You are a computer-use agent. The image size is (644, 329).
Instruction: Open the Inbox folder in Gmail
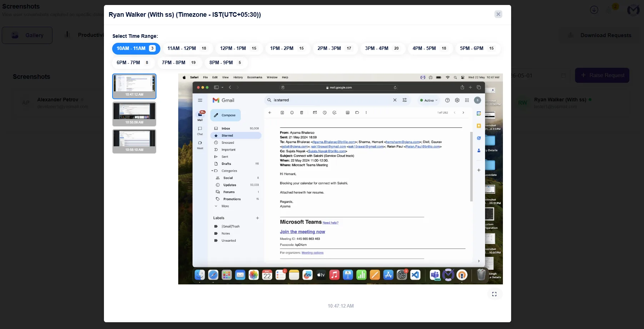pos(236,128)
